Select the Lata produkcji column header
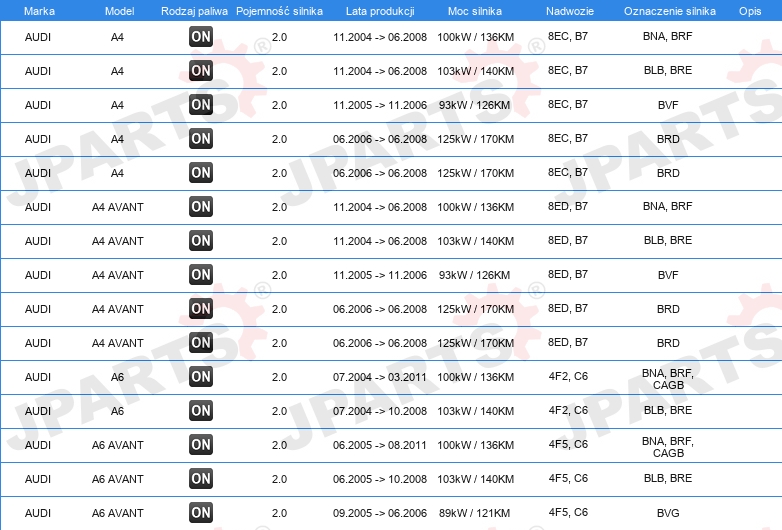The width and height of the screenshot is (782, 530). pyautogui.click(x=380, y=11)
